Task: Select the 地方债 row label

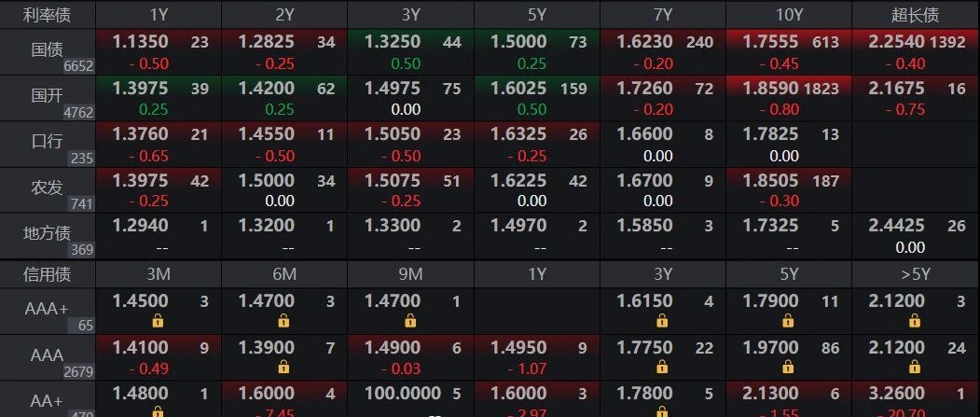Action: [47, 232]
